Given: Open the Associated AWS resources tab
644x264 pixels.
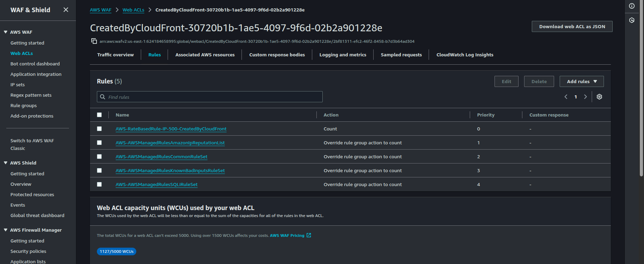Looking at the screenshot, I should click(x=205, y=55).
